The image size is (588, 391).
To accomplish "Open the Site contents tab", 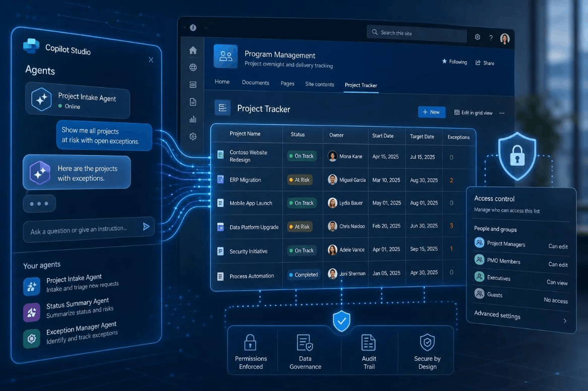I will tap(319, 84).
